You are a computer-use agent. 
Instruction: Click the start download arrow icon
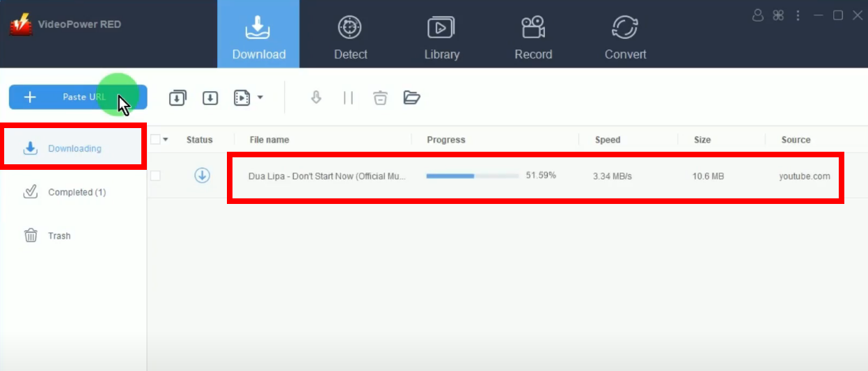click(x=316, y=97)
